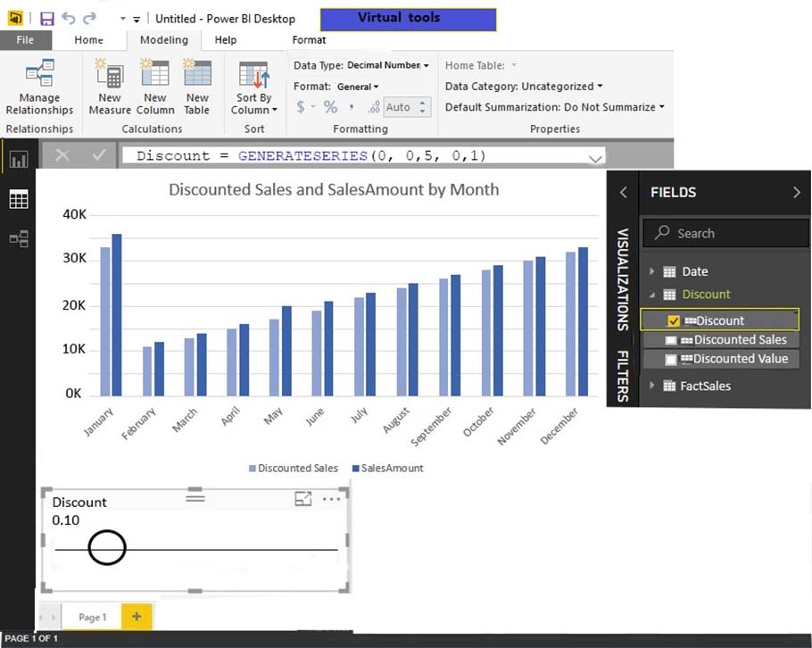Click the Save icon in title bar
The height and width of the screenshot is (648, 812).
pos(47,19)
